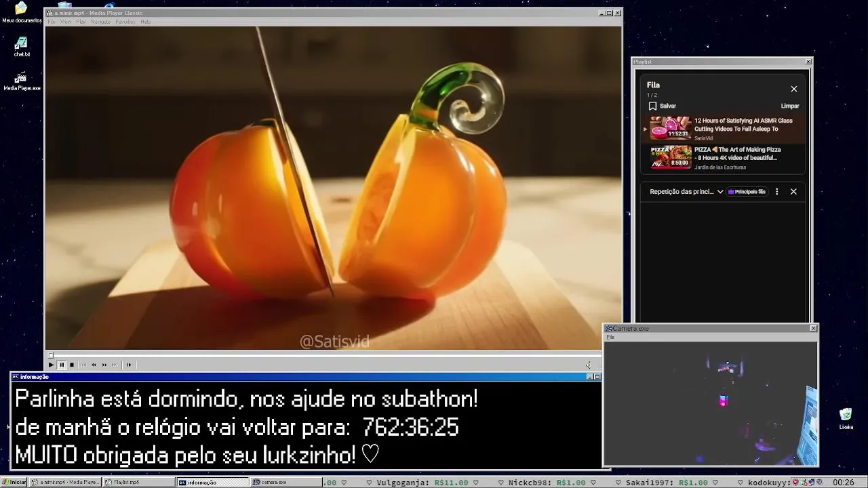Viewport: 868px width, 488px height.
Task: Open the Navigate menu in Media Player Classic
Action: 101,22
